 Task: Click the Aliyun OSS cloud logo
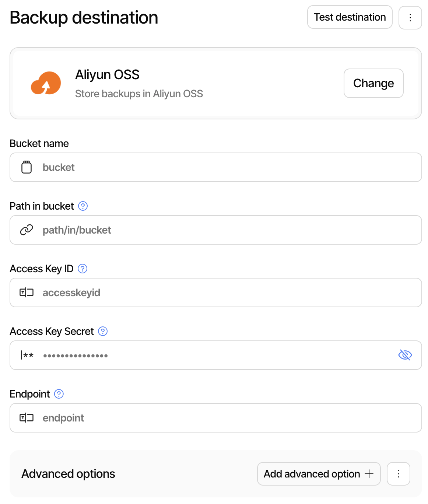[x=46, y=83]
